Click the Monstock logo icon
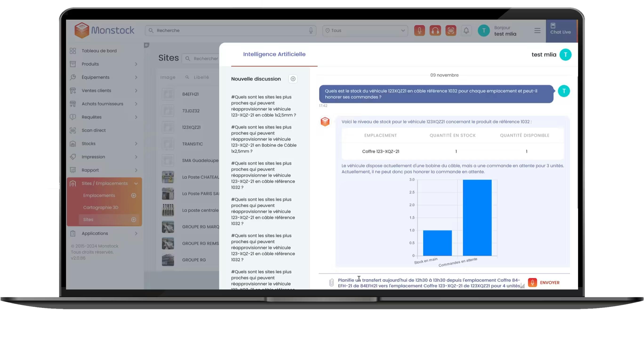Image resolution: width=644 pixels, height=339 pixels. click(81, 30)
